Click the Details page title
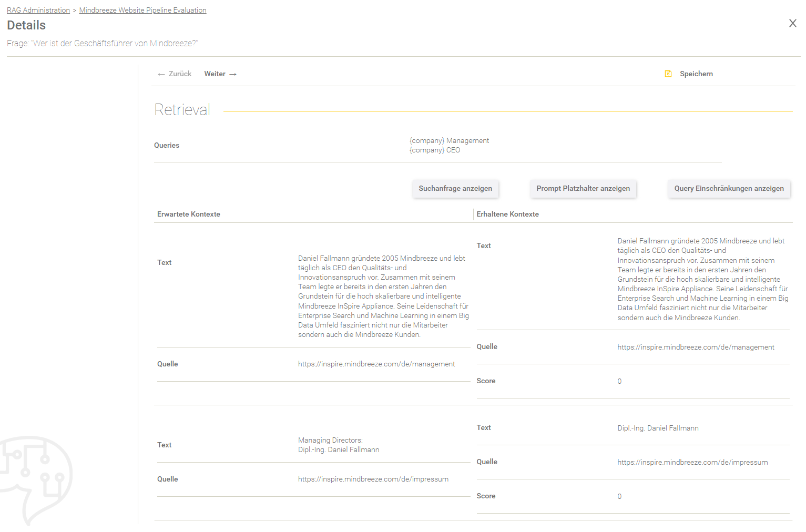The height and width of the screenshot is (532, 806). tap(26, 25)
